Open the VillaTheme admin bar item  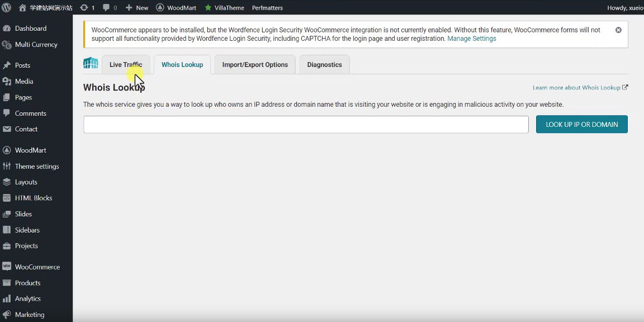(x=224, y=8)
